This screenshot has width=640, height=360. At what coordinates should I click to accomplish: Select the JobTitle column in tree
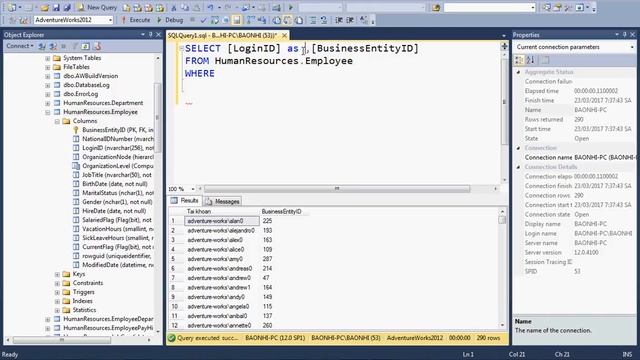(117, 175)
